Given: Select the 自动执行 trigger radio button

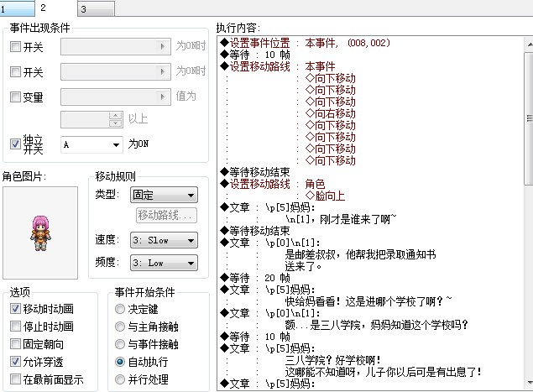Looking at the screenshot, I should [x=120, y=362].
